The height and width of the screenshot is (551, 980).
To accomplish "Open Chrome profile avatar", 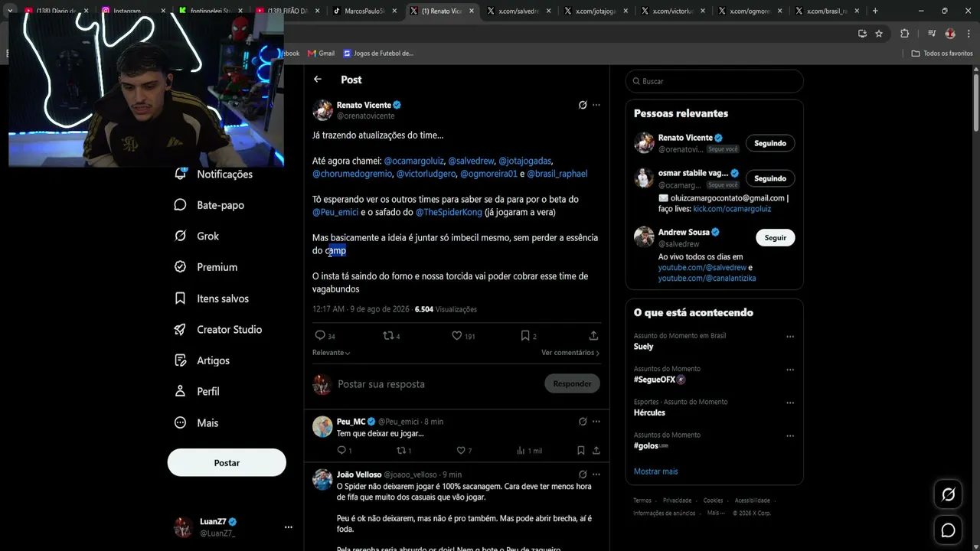I will tap(950, 34).
